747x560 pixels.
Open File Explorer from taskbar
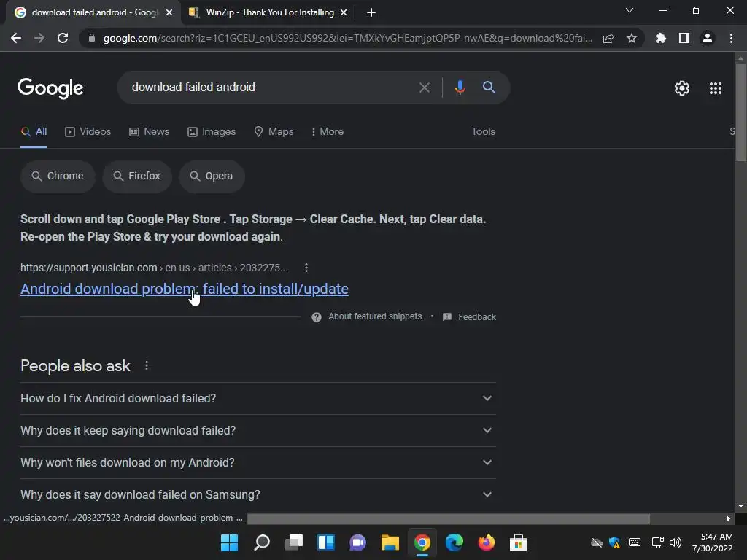point(390,542)
